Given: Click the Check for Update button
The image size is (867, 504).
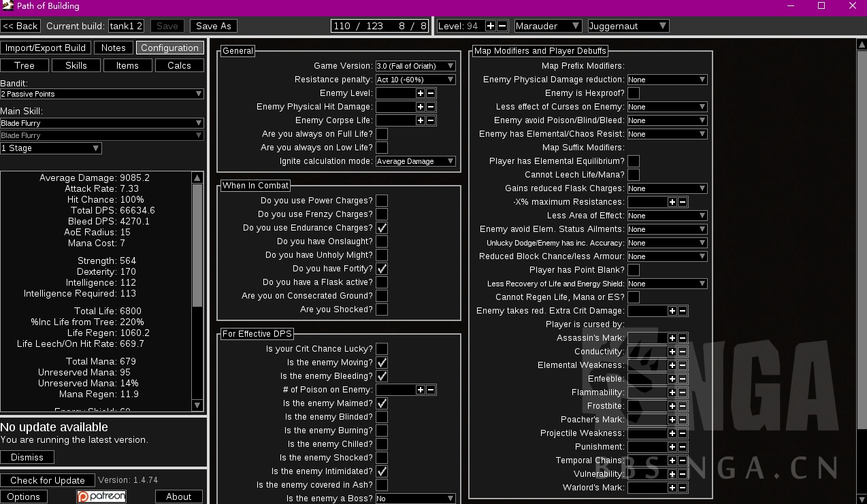Looking at the screenshot, I should [47, 480].
